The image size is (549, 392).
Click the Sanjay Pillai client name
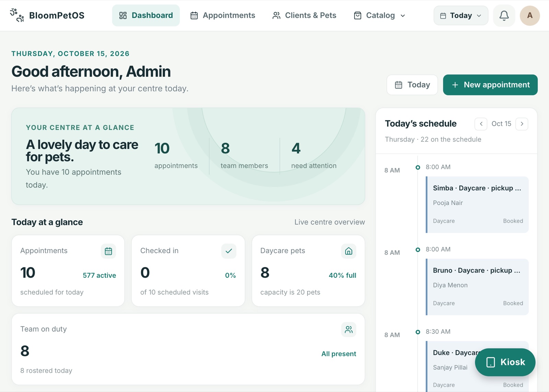click(450, 367)
